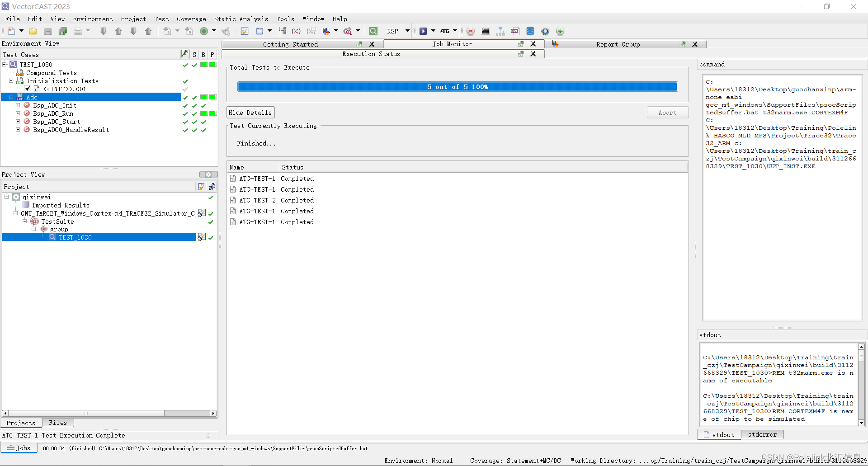Click the green plus add icon
Screen dimensions: 868x466
click(560, 31)
